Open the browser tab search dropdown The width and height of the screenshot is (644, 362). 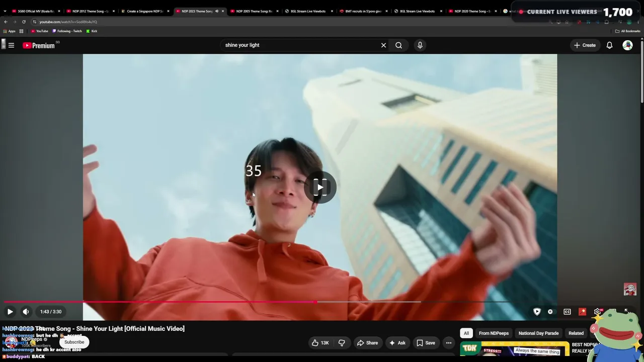coord(5,11)
